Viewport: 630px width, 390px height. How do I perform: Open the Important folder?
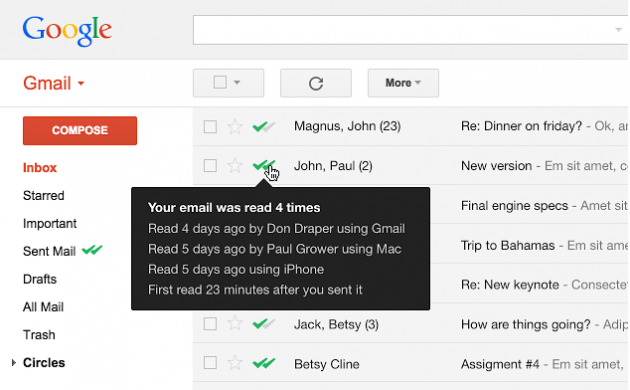(50, 223)
